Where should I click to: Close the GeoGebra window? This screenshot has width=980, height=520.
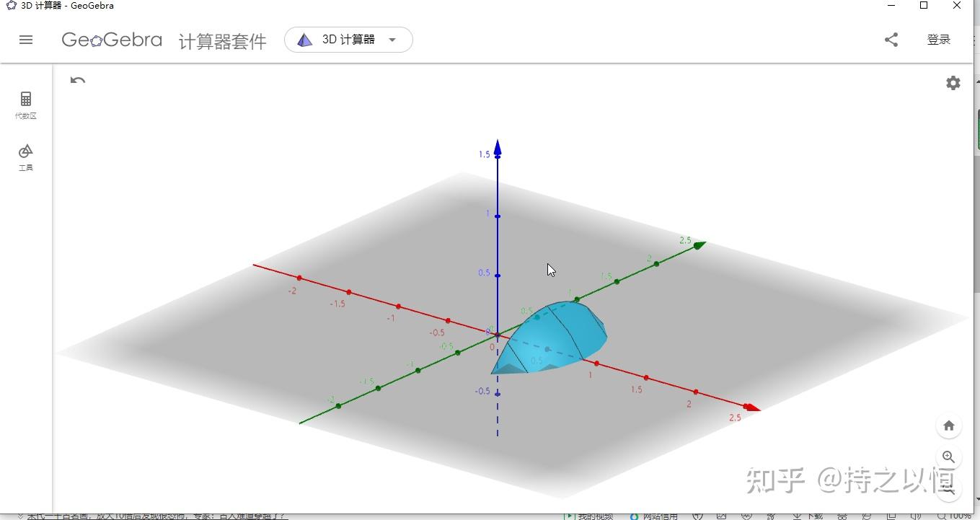[x=957, y=6]
